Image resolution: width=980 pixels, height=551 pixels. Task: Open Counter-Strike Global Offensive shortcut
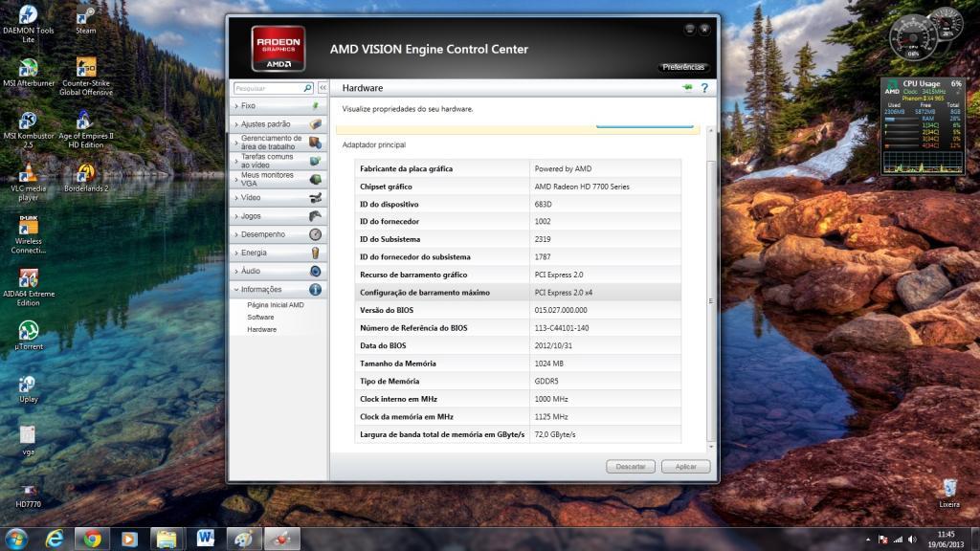click(x=85, y=77)
